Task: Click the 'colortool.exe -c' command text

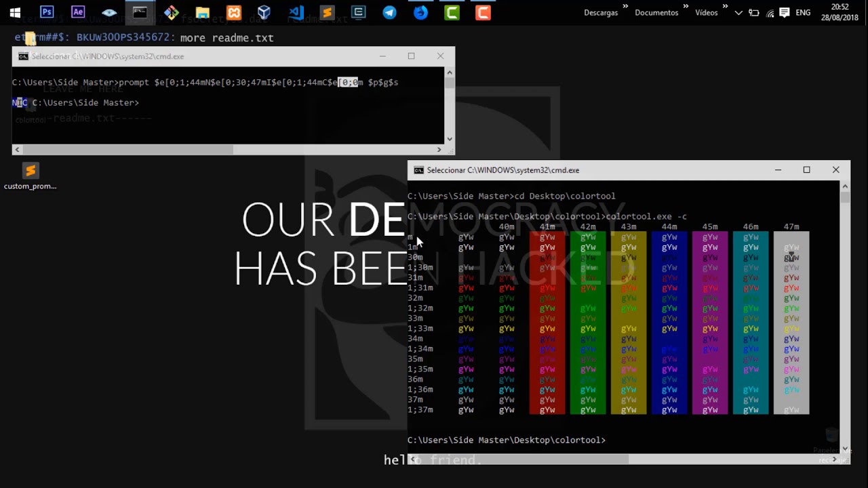Action: click(646, 216)
